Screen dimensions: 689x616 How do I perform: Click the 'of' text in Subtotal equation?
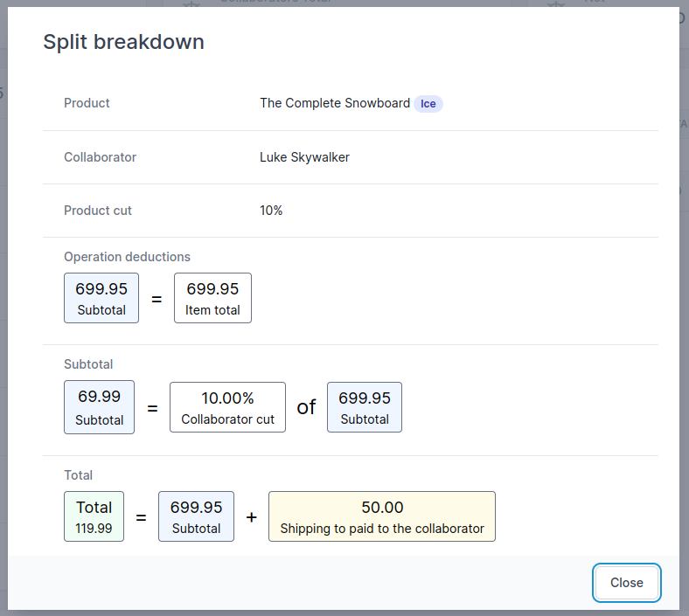(306, 407)
